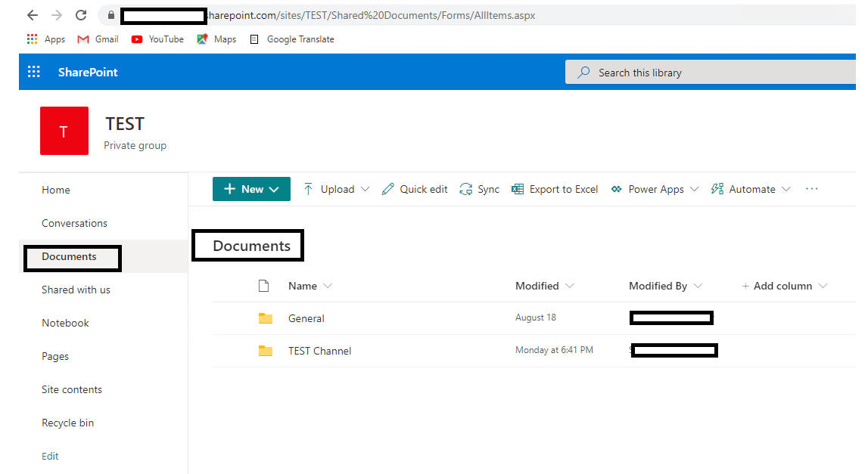Click the browser back arrow
The width and height of the screenshot is (868, 474).
coord(33,15)
